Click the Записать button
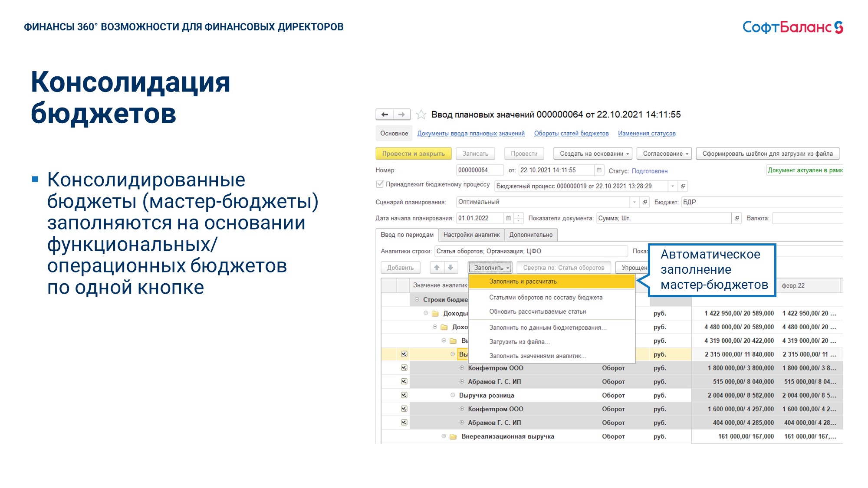This screenshot has height=488, width=868. tap(475, 154)
